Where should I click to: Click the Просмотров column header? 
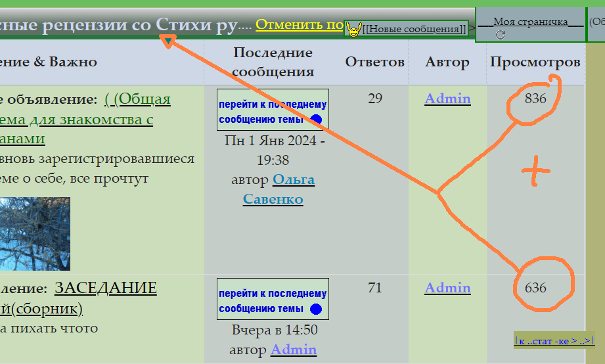[535, 62]
